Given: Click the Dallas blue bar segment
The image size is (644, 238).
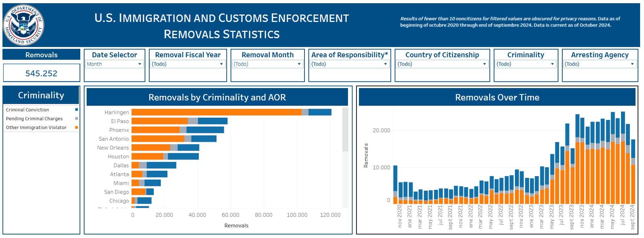Looking at the screenshot, I should point(161,165).
